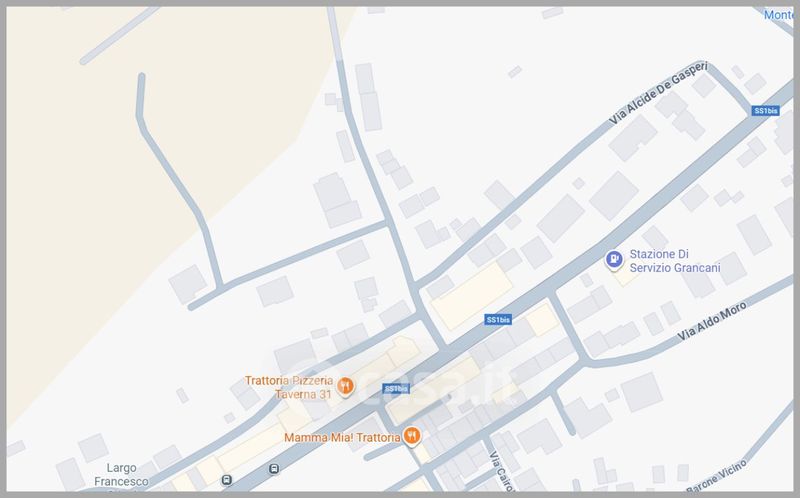Select the SS1bis shield below the large yellow building
This screenshot has height=498, width=800.
(498, 320)
